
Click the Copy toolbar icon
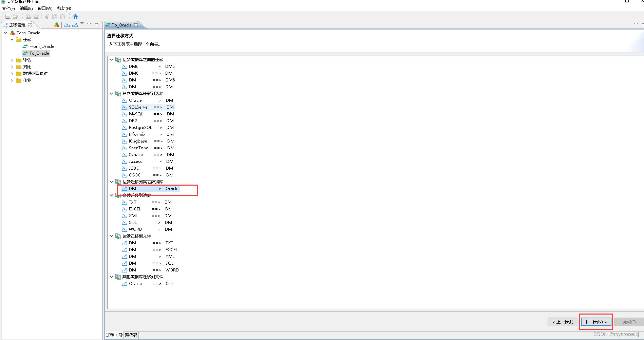pos(55,16)
